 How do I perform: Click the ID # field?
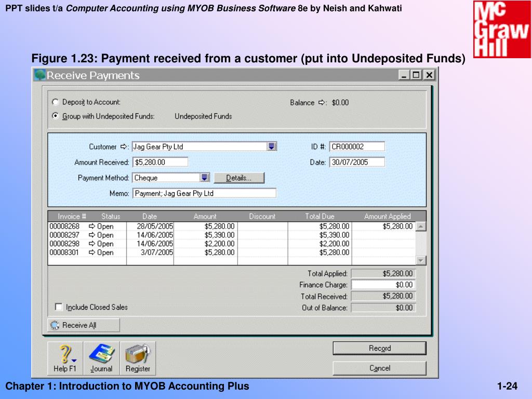[357, 147]
